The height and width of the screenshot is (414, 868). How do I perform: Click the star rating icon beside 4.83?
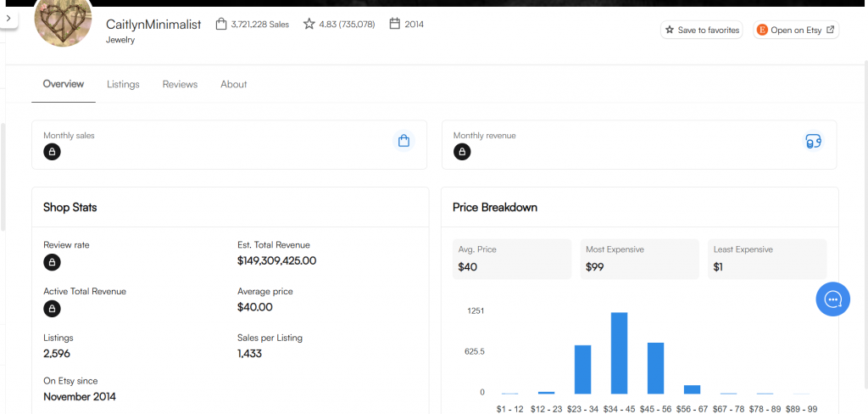(x=309, y=24)
